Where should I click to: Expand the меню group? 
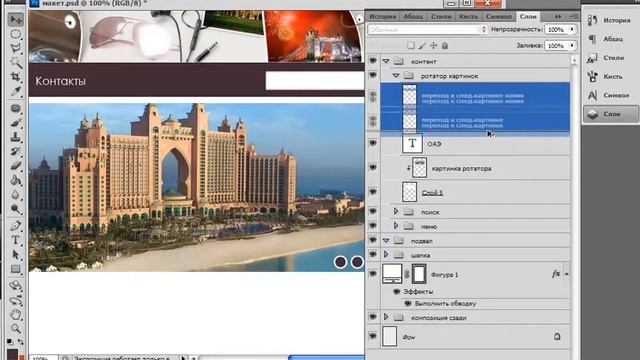(396, 226)
